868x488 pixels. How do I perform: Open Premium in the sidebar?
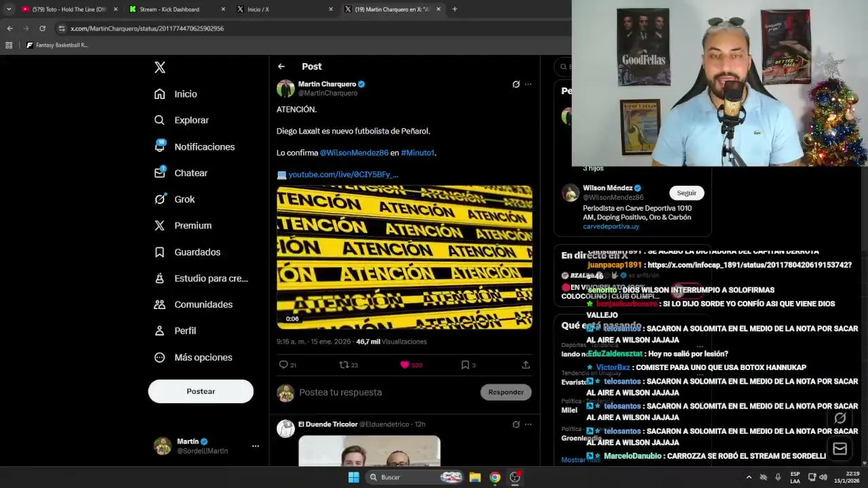[183, 226]
